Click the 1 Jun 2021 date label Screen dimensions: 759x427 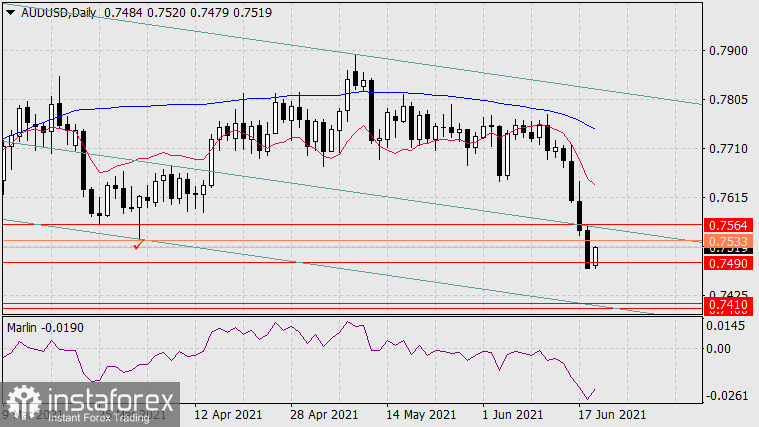tap(513, 415)
